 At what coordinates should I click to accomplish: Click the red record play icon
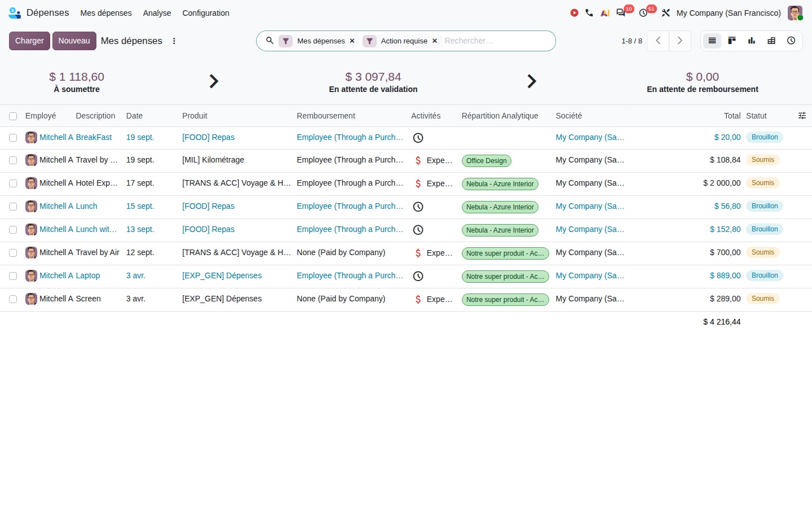(x=574, y=13)
